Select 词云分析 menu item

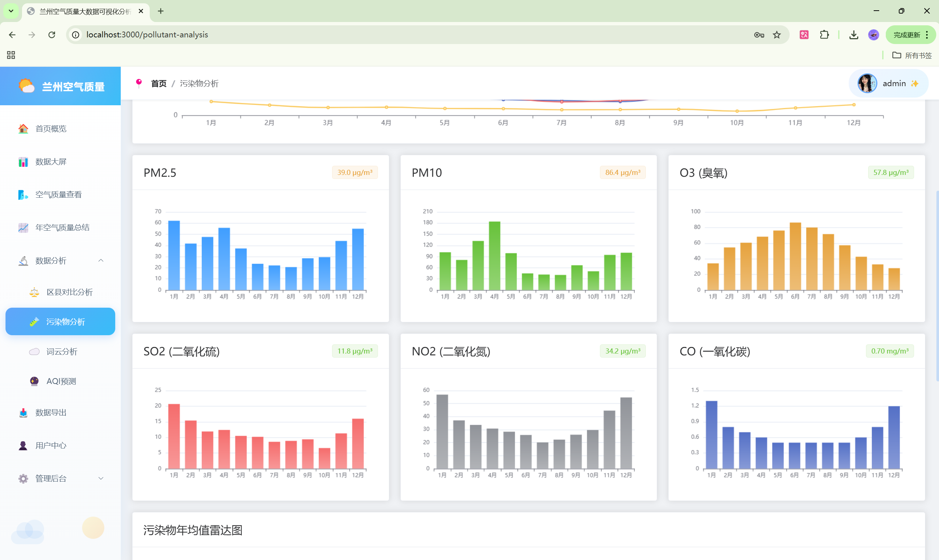tap(62, 352)
